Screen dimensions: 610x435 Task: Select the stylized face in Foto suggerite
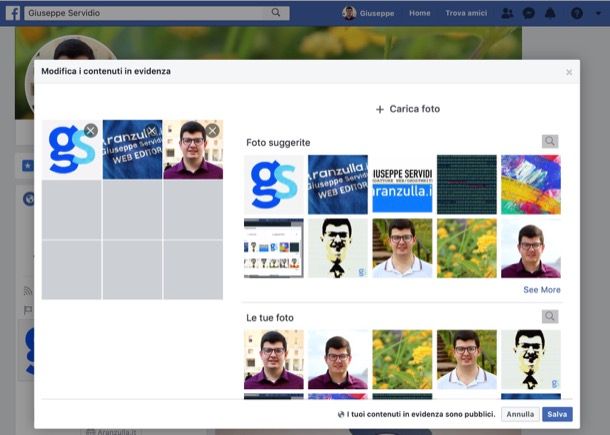click(338, 248)
